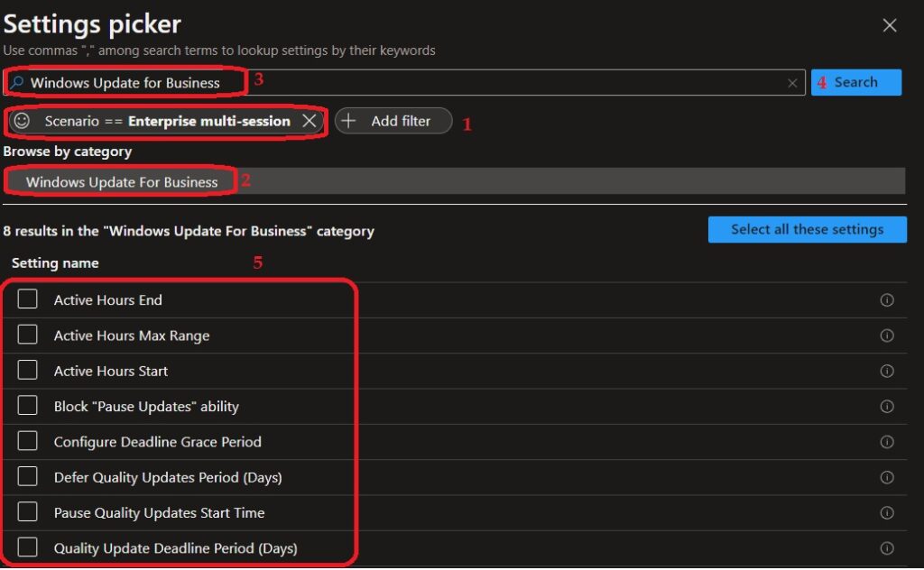Screen dimensions: 924x570
Task: Click the Active Hours Max Range label
Action: 132,335
